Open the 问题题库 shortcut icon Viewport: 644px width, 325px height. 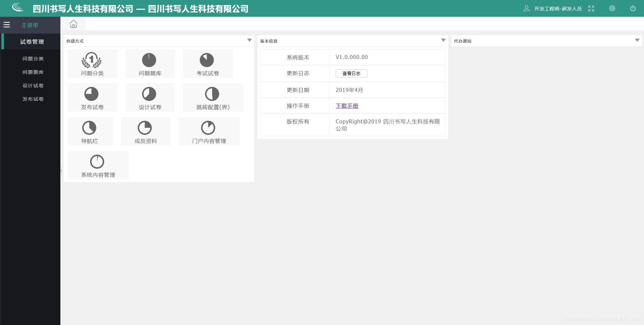149,60
